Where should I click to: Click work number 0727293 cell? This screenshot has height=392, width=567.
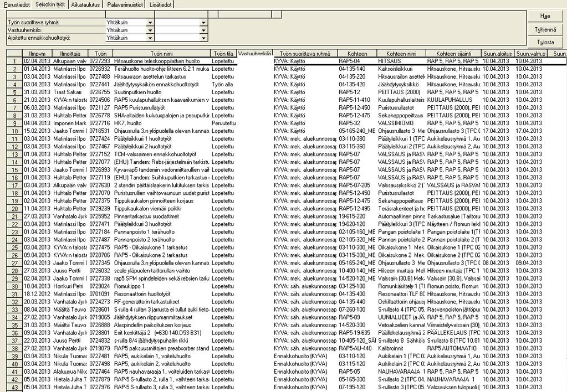(100, 61)
